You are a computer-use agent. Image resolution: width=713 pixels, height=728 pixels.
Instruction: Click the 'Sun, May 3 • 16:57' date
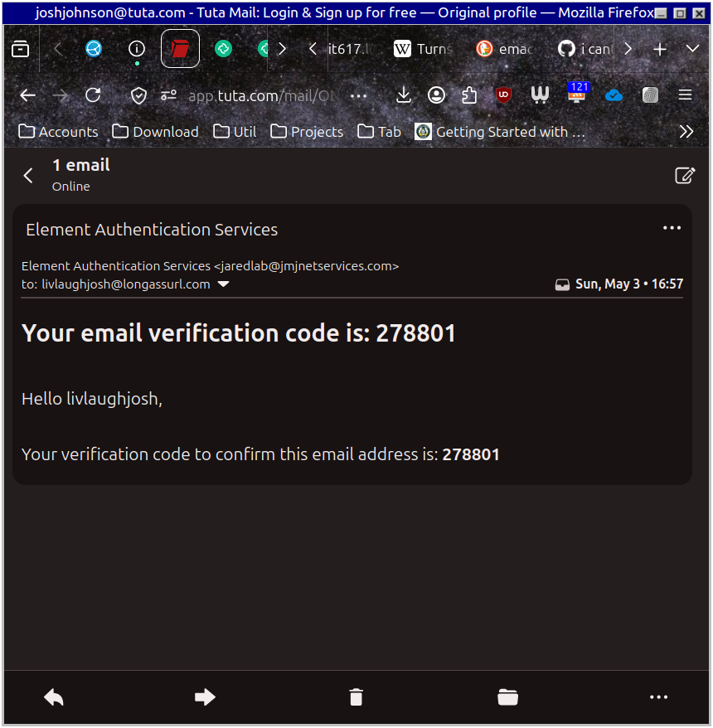(629, 284)
